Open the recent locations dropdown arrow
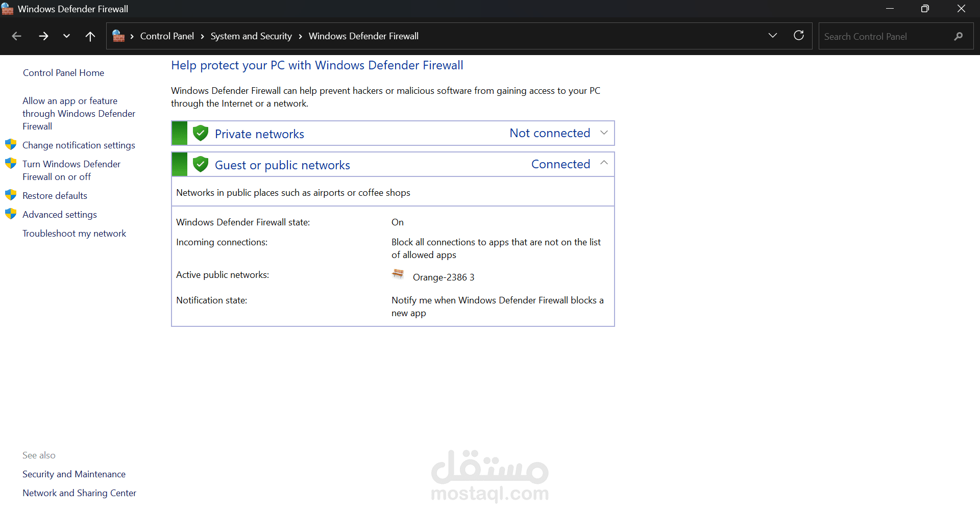980x514 pixels. tap(66, 36)
